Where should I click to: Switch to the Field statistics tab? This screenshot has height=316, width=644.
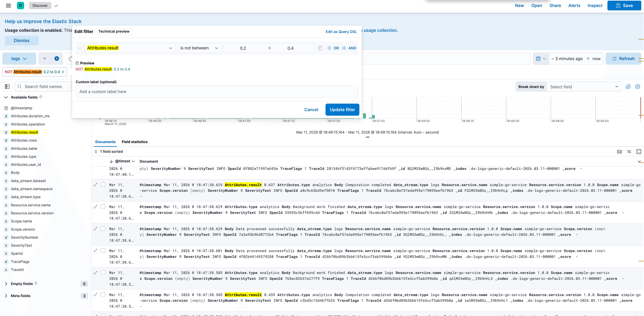click(x=135, y=142)
